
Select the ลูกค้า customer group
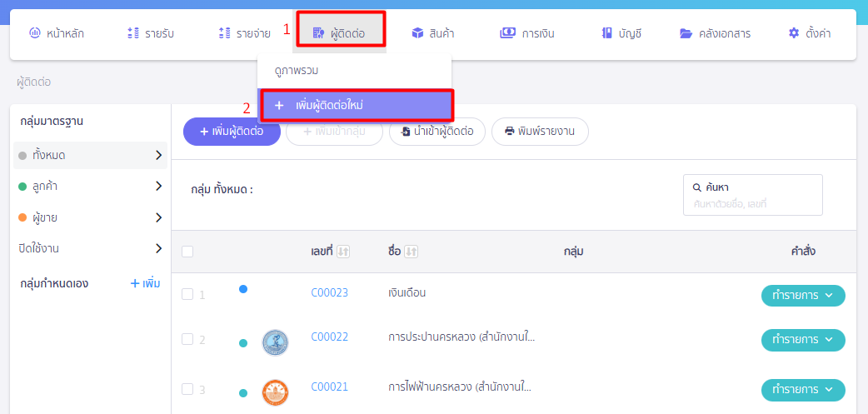click(90, 187)
